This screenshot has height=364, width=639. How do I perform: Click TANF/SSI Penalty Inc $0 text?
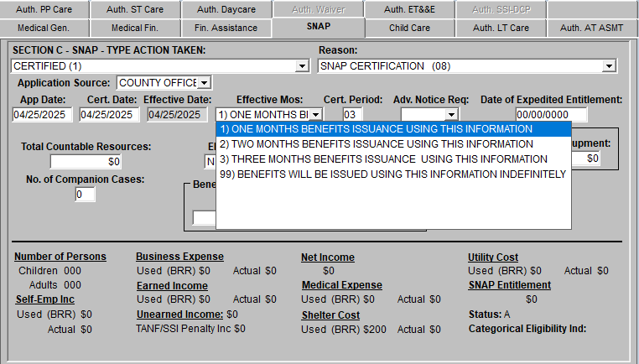pos(190,329)
